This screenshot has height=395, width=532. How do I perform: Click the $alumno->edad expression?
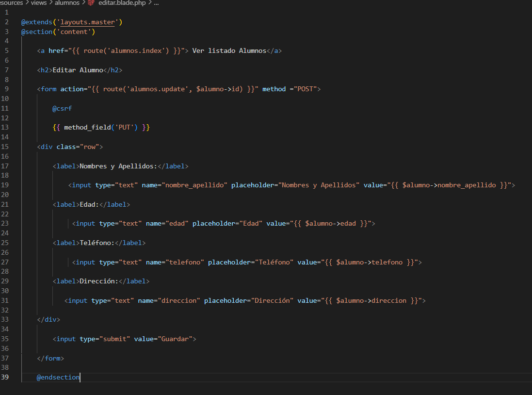click(330, 224)
